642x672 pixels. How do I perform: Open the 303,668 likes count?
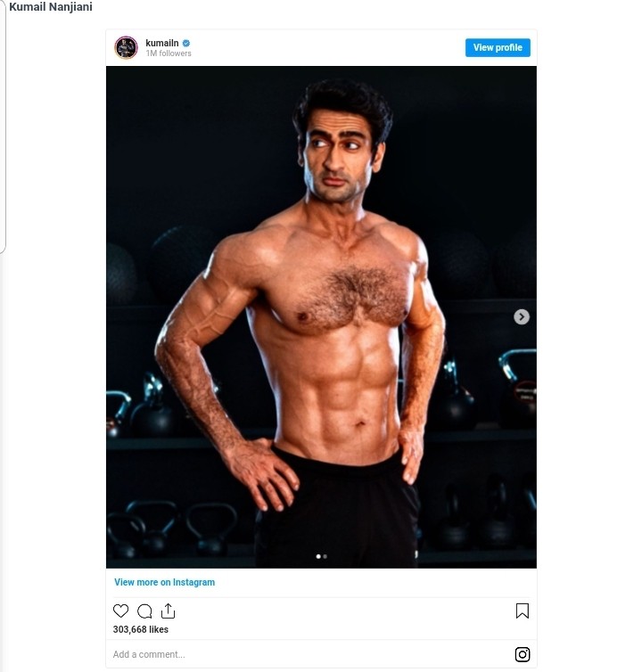click(141, 629)
